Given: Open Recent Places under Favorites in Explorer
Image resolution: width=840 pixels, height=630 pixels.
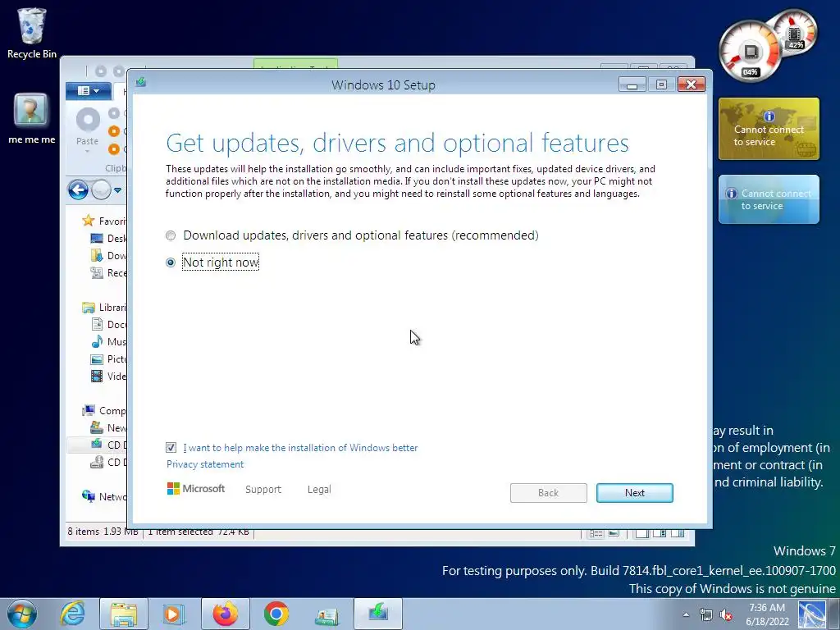Looking at the screenshot, I should click(109, 272).
